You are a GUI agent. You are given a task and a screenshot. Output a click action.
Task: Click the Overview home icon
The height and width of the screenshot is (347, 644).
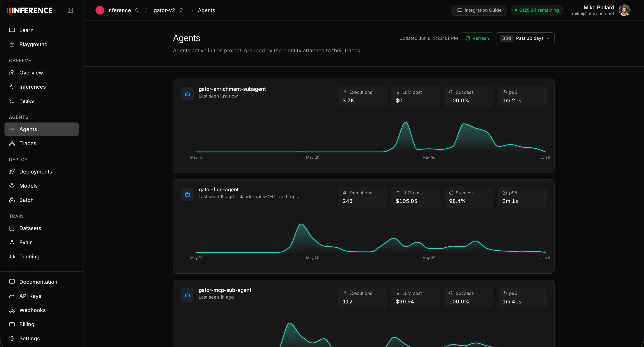point(12,72)
